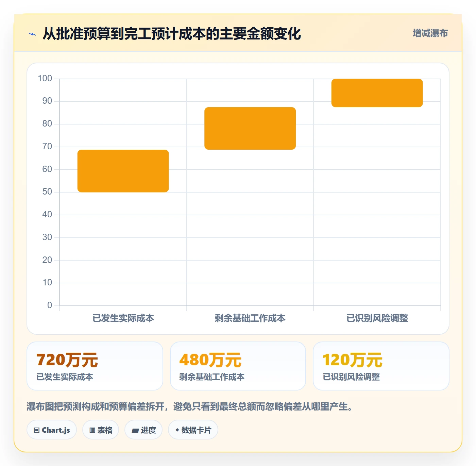Select the 120万元 card value
This screenshot has height=466, width=476.
pyautogui.click(x=353, y=360)
